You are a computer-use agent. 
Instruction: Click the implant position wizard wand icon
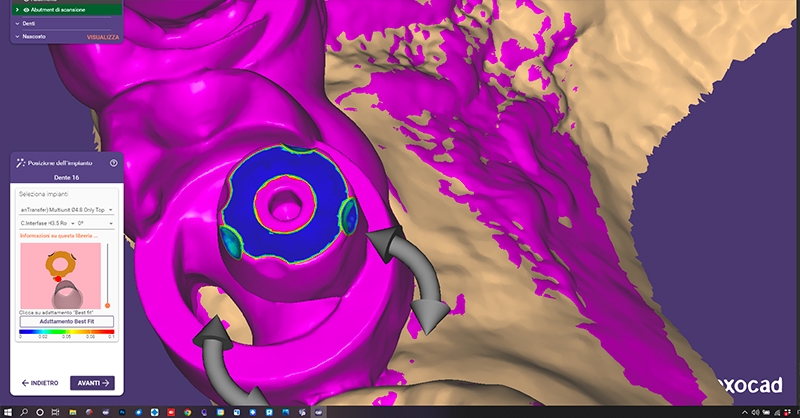point(20,162)
